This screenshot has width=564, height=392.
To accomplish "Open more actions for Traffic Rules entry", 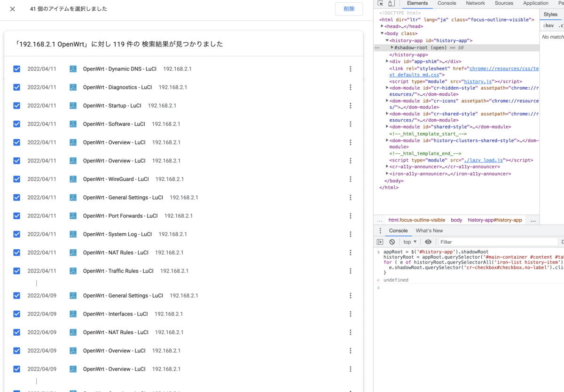I will pyautogui.click(x=351, y=271).
